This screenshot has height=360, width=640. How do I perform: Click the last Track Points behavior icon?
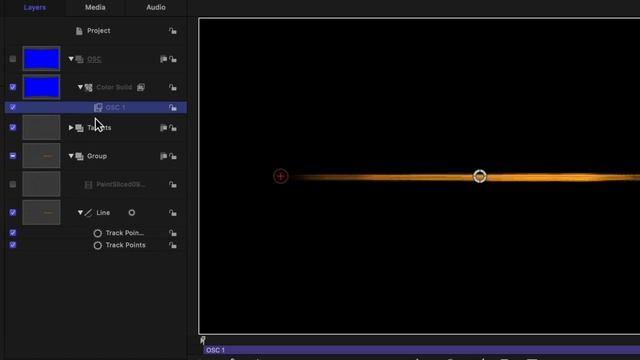98,246
